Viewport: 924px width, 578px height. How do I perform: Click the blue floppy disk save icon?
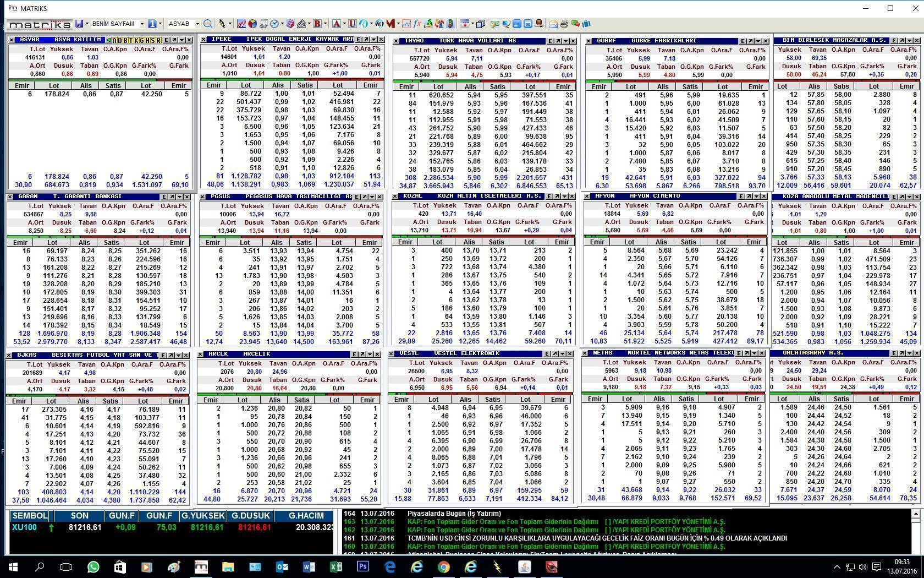coord(80,24)
